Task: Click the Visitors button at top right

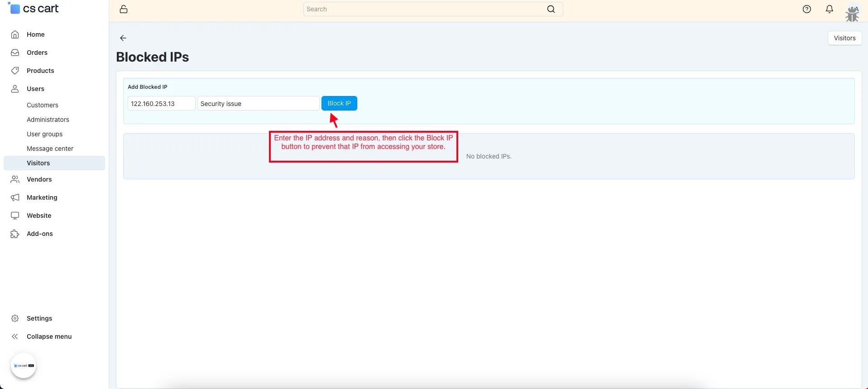Action: 844,38
